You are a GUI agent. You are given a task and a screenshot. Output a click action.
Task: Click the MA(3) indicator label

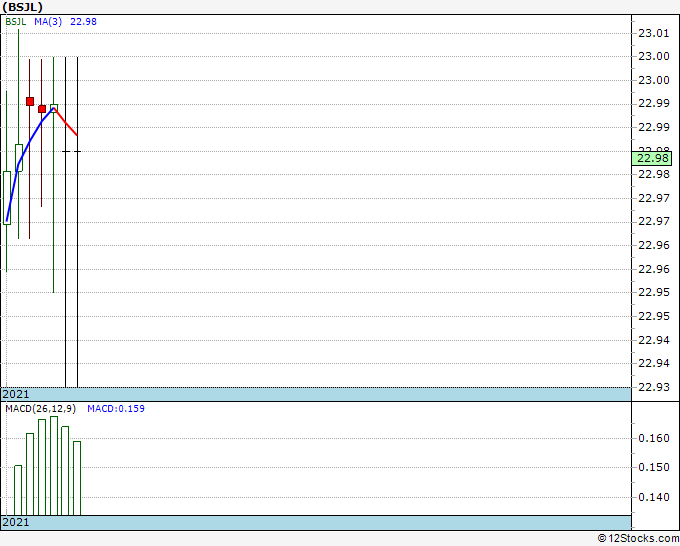pyautogui.click(x=48, y=22)
